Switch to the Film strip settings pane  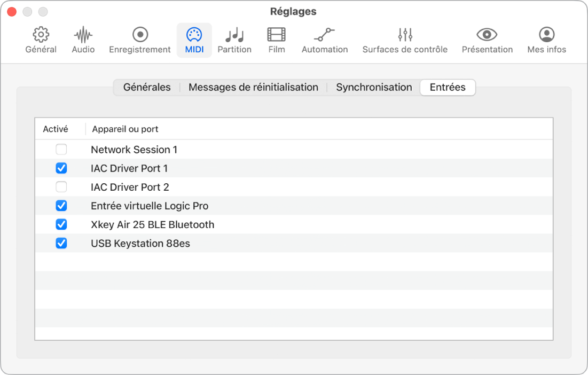tap(277, 35)
